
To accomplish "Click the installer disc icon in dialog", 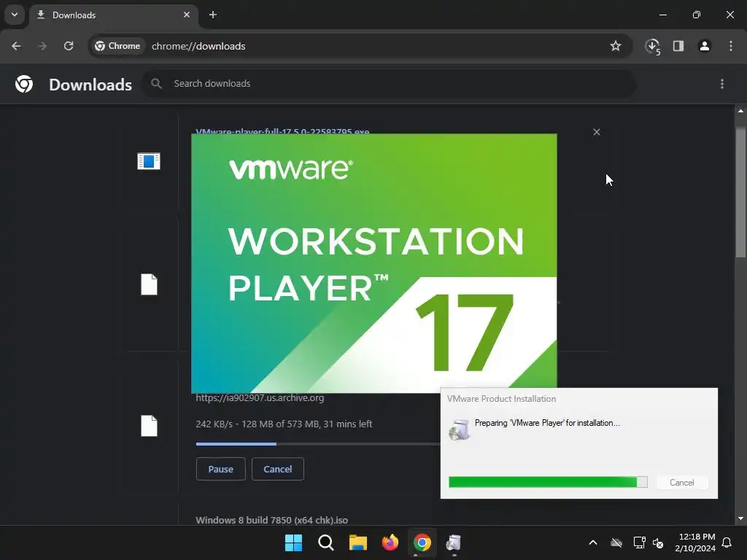I will (x=460, y=430).
